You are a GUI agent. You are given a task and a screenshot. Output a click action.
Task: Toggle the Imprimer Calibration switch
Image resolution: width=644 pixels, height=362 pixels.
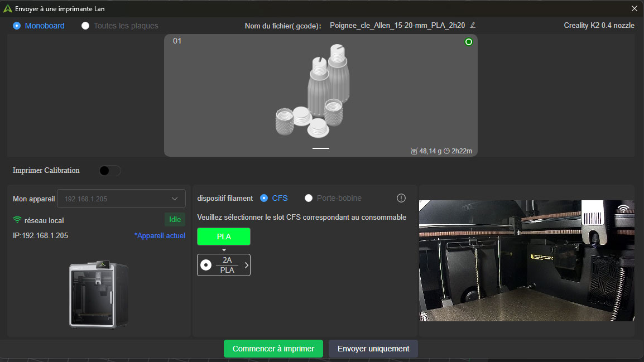pos(110,171)
